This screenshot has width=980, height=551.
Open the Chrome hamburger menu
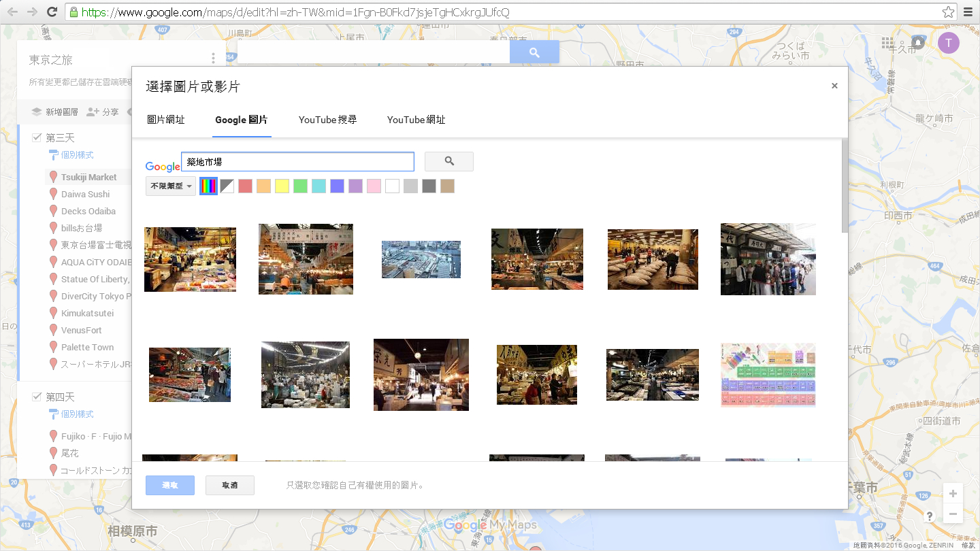[x=968, y=12]
